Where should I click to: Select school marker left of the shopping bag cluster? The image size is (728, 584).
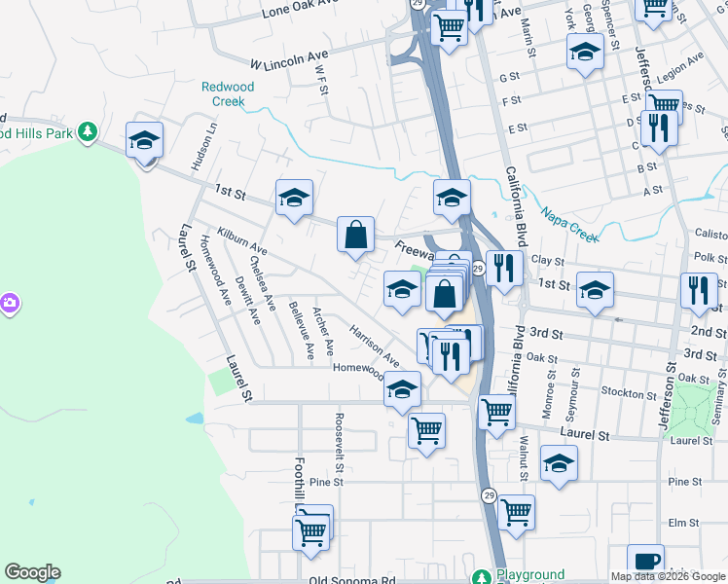(403, 290)
